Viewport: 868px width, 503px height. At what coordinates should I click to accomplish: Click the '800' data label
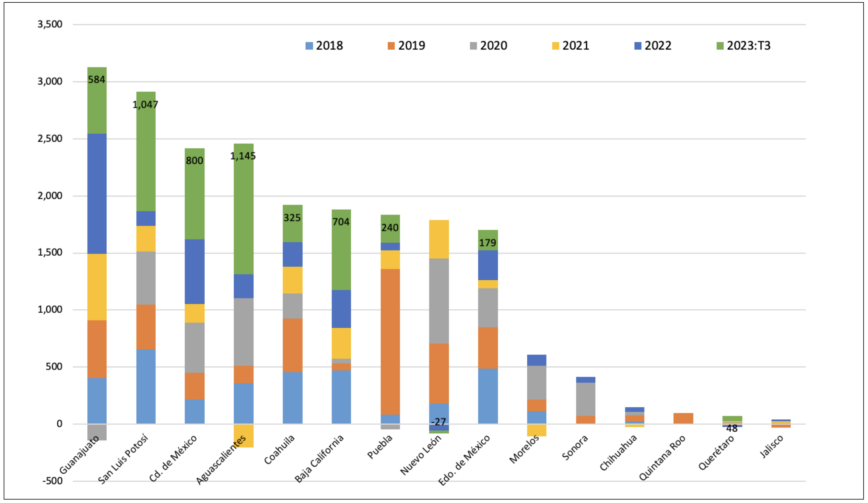click(x=194, y=161)
